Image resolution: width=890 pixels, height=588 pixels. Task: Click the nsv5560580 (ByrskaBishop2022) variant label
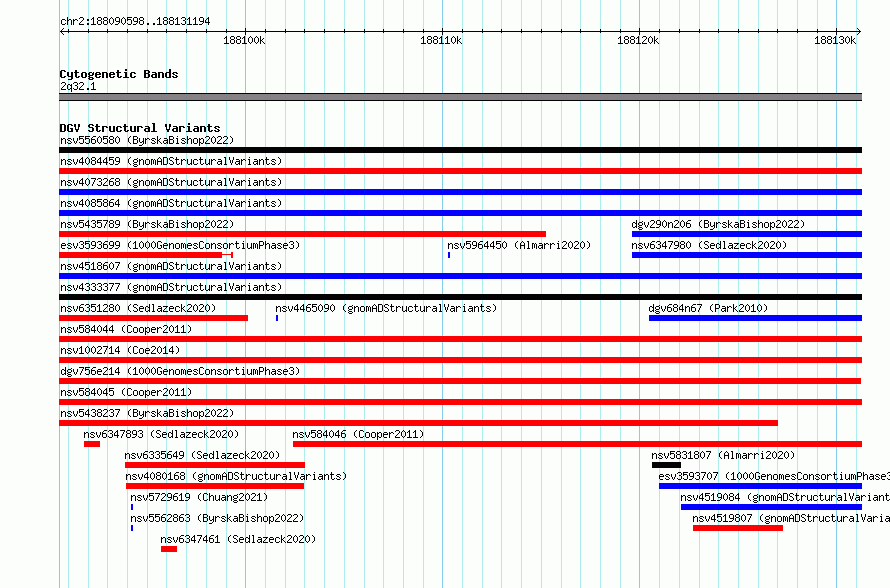click(147, 140)
